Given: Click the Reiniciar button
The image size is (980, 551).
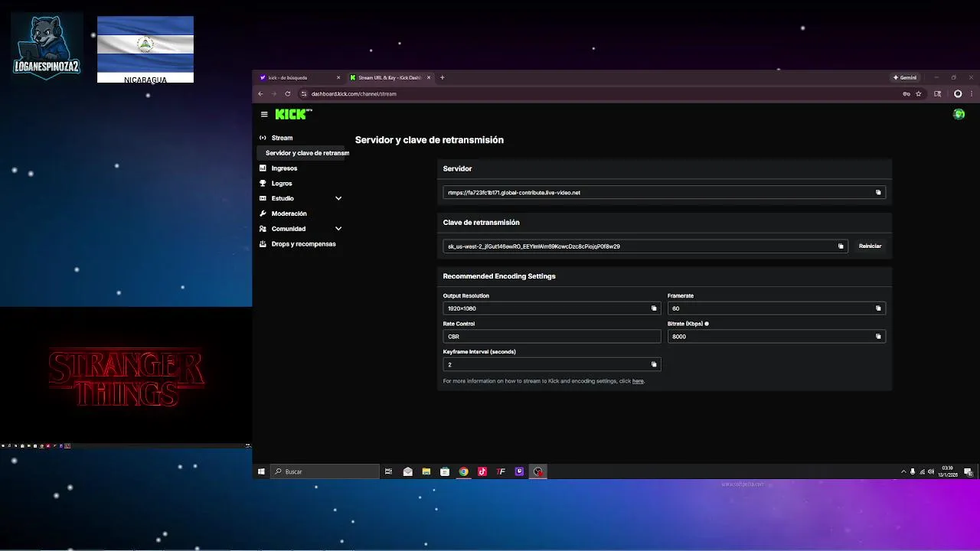Looking at the screenshot, I should (870, 246).
